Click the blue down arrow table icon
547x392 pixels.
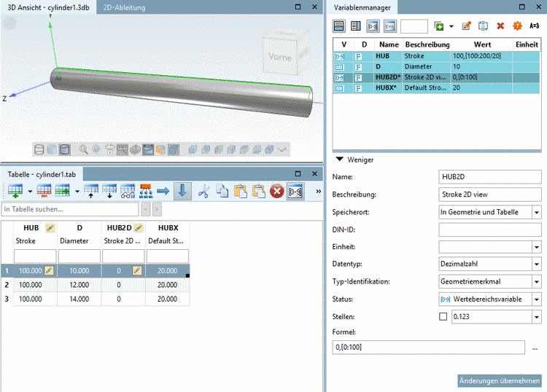(x=182, y=192)
